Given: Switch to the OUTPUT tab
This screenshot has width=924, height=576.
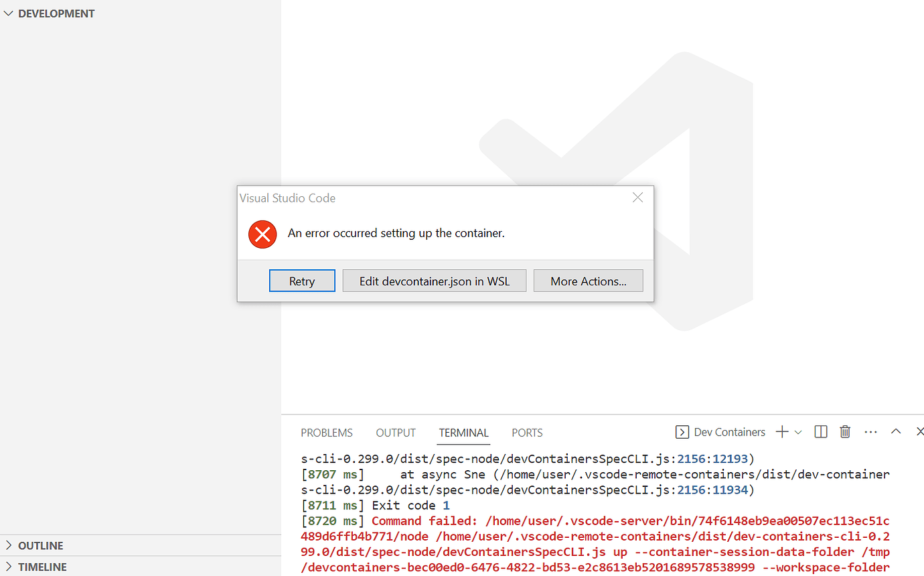Looking at the screenshot, I should pyautogui.click(x=395, y=432).
